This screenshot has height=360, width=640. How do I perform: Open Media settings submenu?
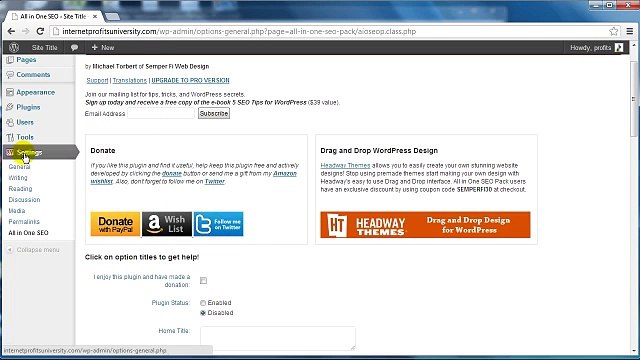[17, 211]
